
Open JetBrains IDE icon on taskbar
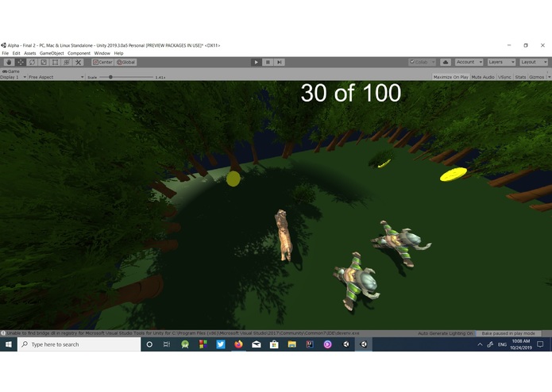pyautogui.click(x=310, y=344)
